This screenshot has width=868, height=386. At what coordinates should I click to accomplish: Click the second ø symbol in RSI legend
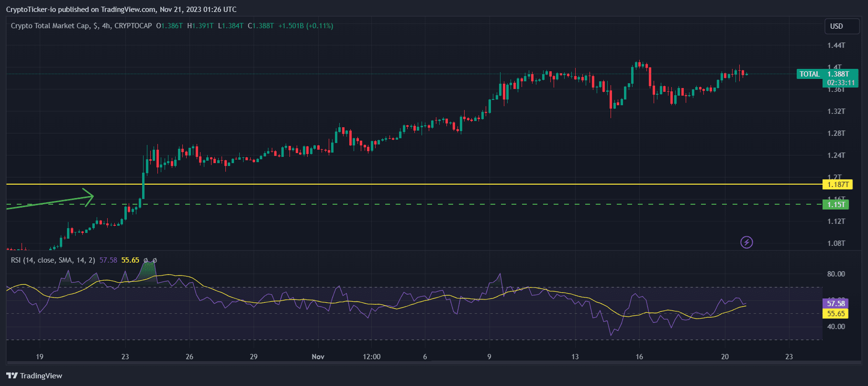click(x=155, y=260)
